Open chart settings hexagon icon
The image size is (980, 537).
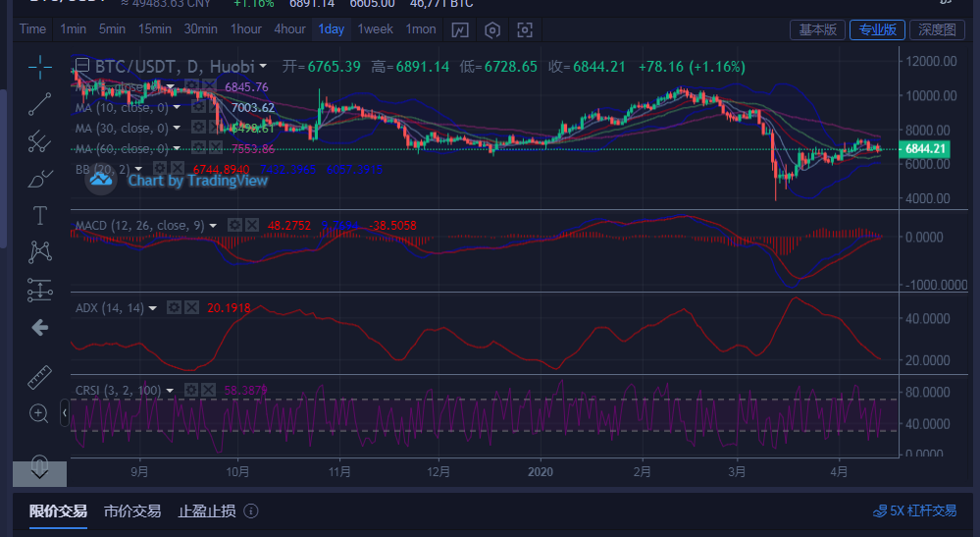click(492, 29)
